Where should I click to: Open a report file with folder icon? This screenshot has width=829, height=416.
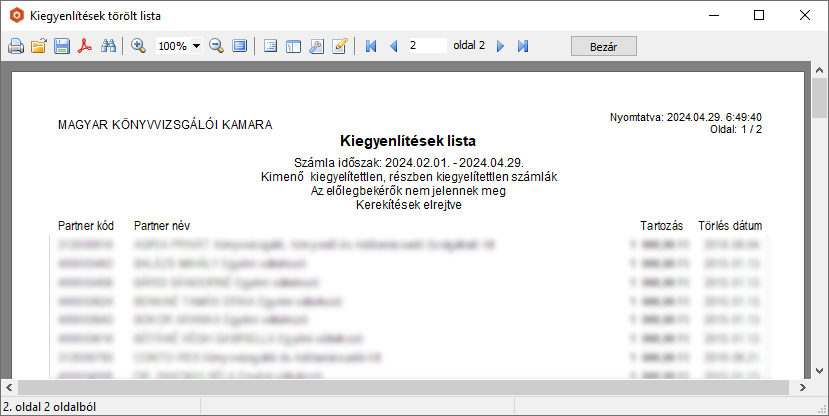39,47
